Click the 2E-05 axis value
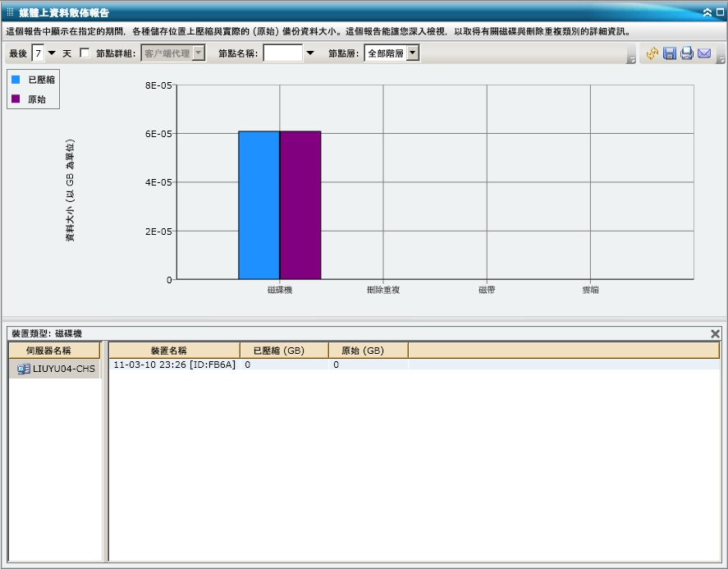 (158, 231)
